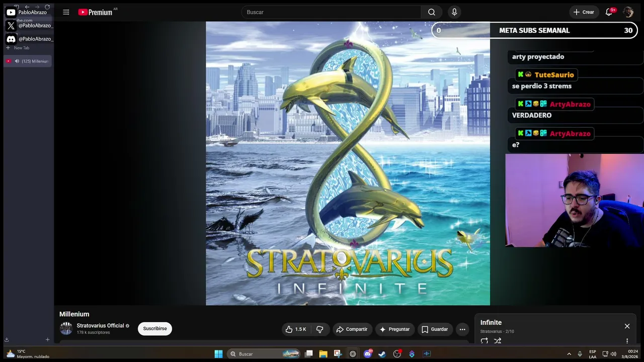Open Steam from the taskbar
This screenshot has height=362, width=644.
coord(382,354)
